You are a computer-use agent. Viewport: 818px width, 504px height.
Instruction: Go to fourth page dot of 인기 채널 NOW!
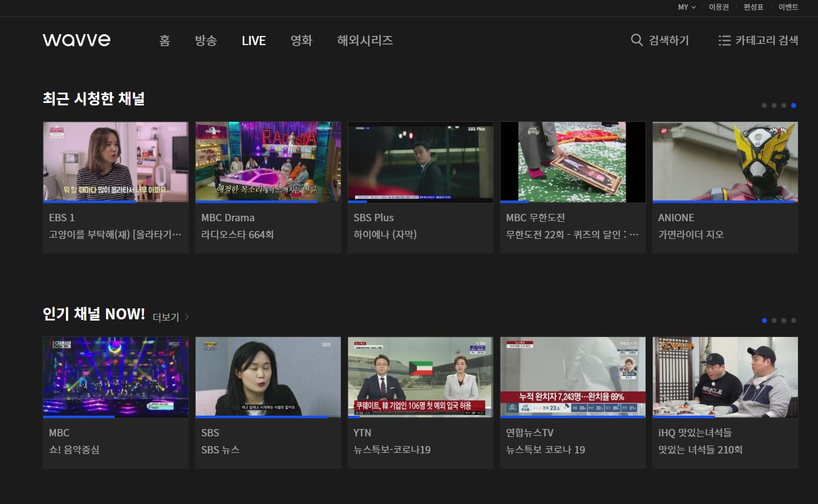(x=794, y=321)
